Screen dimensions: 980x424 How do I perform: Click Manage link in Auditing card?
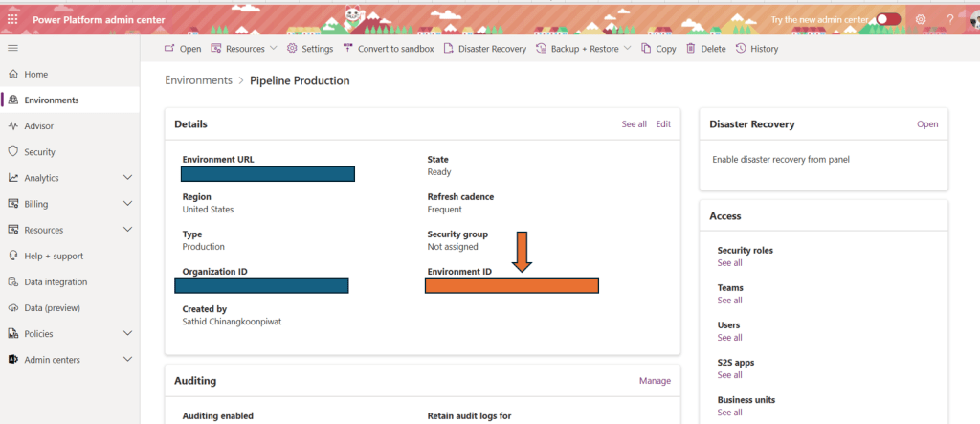[x=655, y=381]
